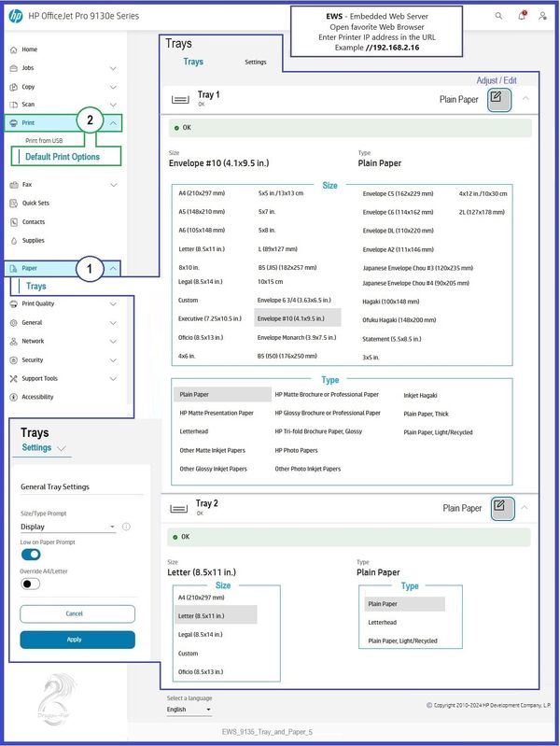Switch to the Trays tab
The image size is (560, 746).
pos(193,62)
